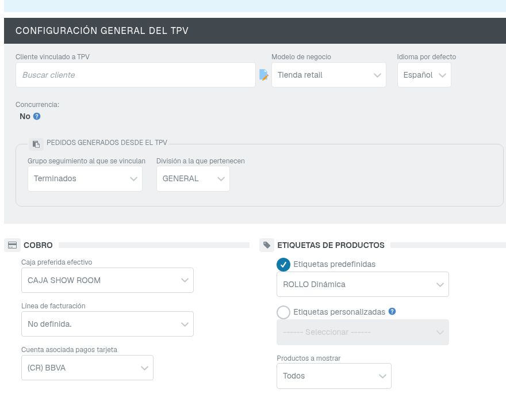Image resolution: width=506 pixels, height=420 pixels.
Task: Open the Modelo de negocio dropdown
Action: click(329, 75)
